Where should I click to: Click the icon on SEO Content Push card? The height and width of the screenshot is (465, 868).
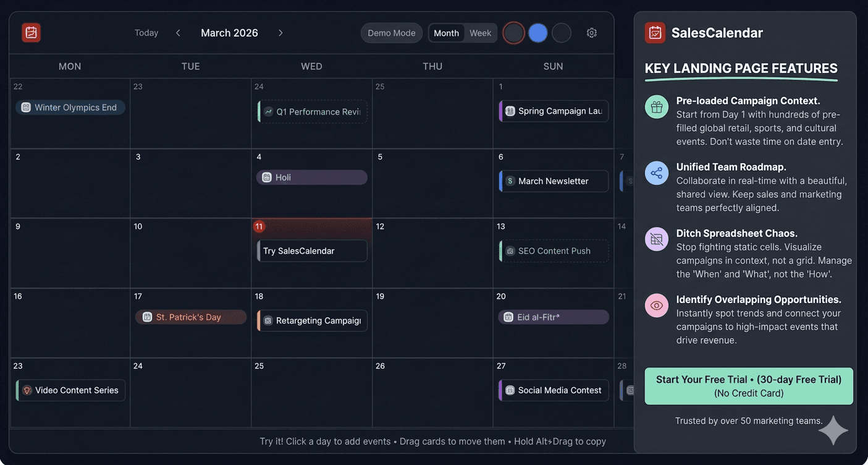(x=510, y=251)
